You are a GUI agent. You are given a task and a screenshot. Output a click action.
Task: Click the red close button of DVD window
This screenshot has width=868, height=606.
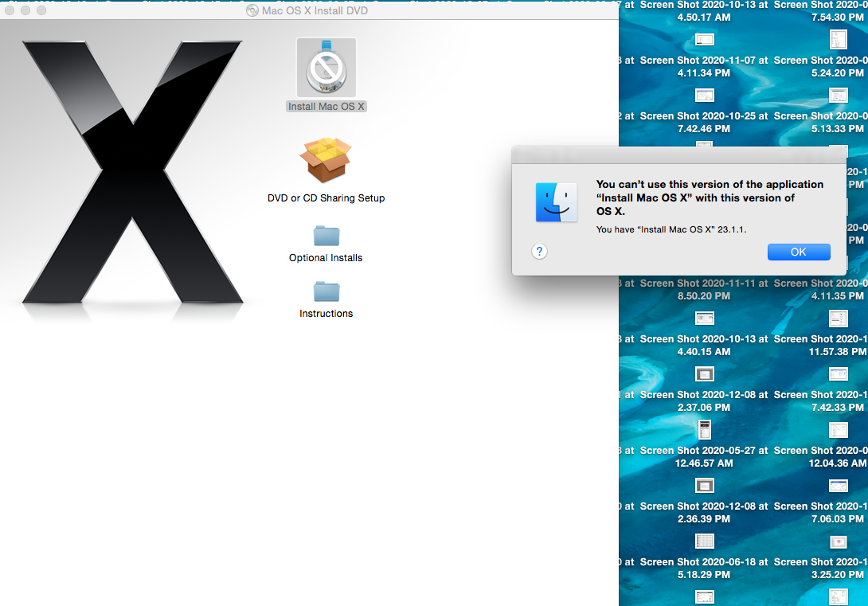tap(10, 10)
